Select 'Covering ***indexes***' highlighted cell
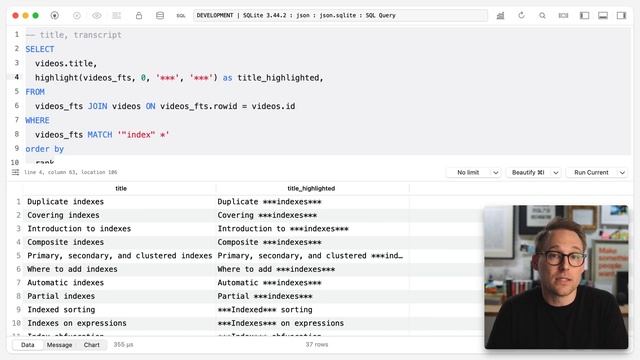Viewport: 640px width, 360px height. (312, 215)
